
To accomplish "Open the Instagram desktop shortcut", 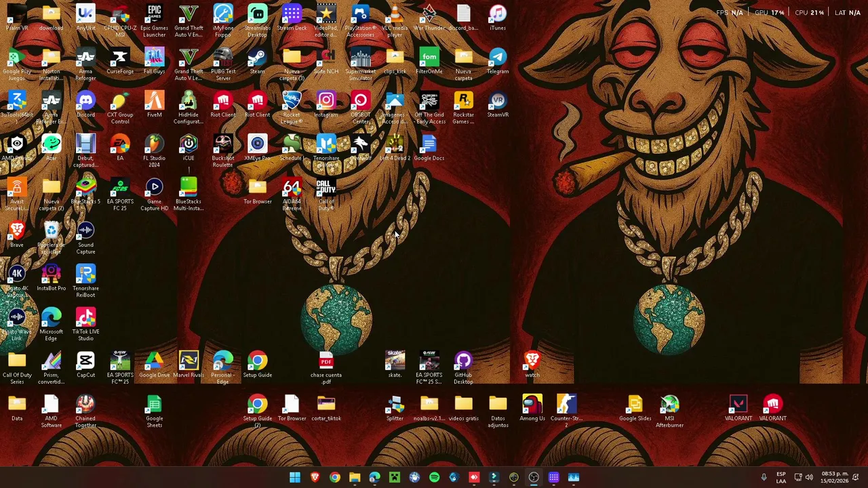I will [326, 104].
